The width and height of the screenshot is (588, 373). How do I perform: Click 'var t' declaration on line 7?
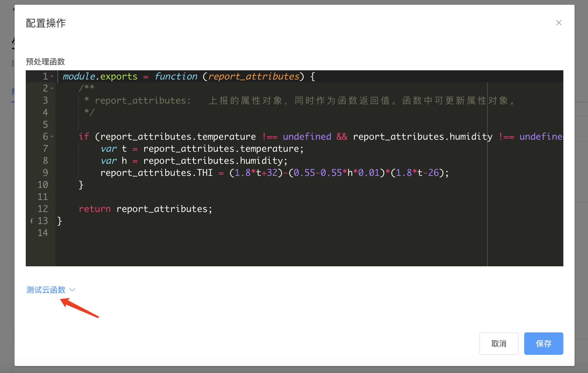pos(114,149)
